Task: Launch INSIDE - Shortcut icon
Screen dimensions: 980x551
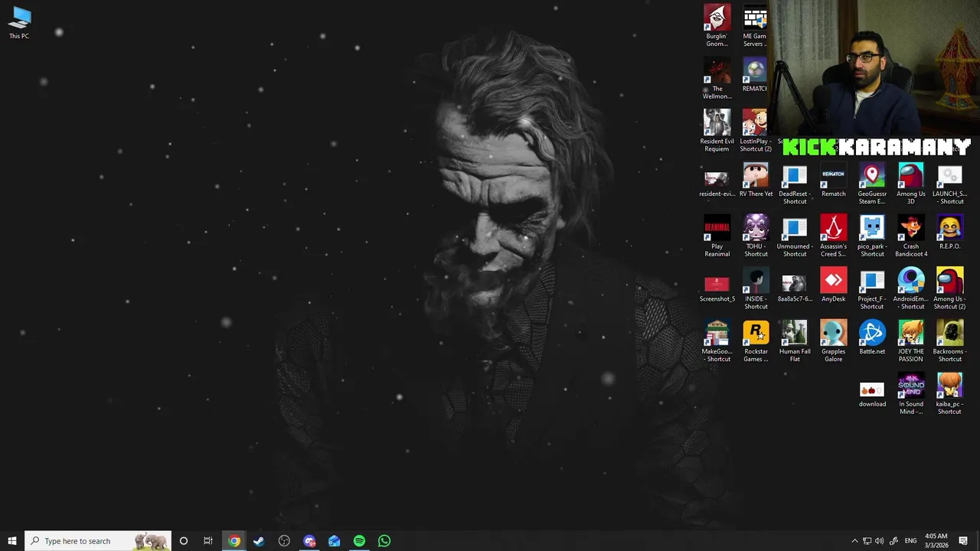Action: click(756, 289)
